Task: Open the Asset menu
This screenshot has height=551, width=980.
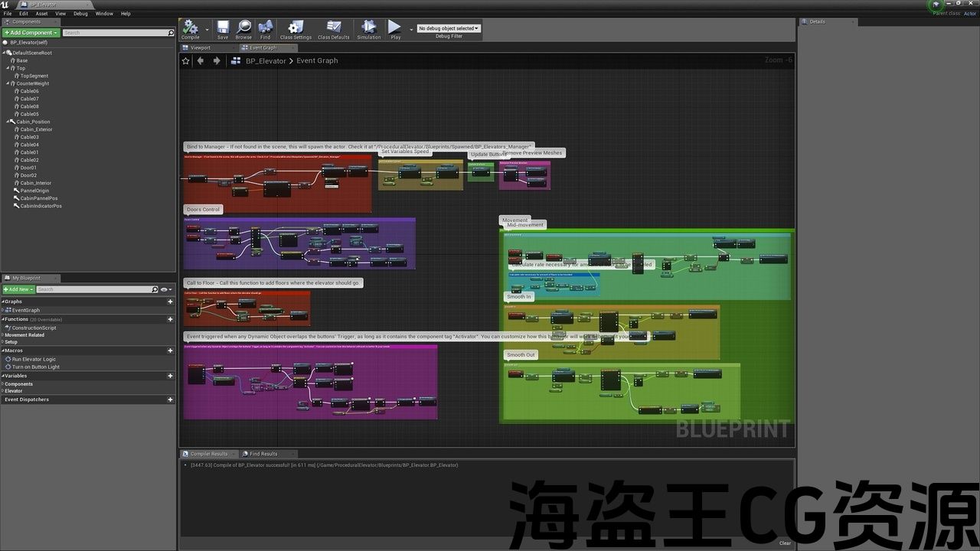Action: tap(41, 13)
